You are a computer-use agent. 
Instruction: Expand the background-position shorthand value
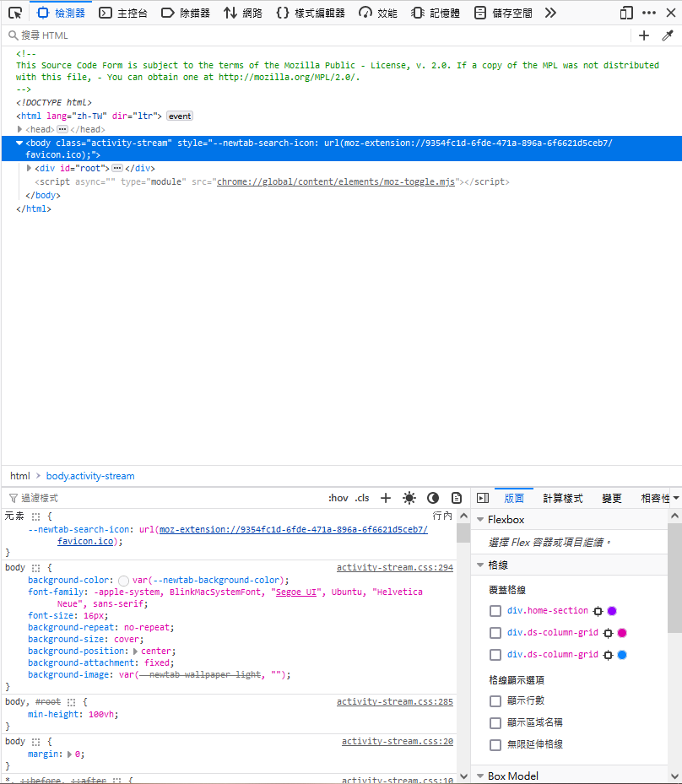pos(135,652)
